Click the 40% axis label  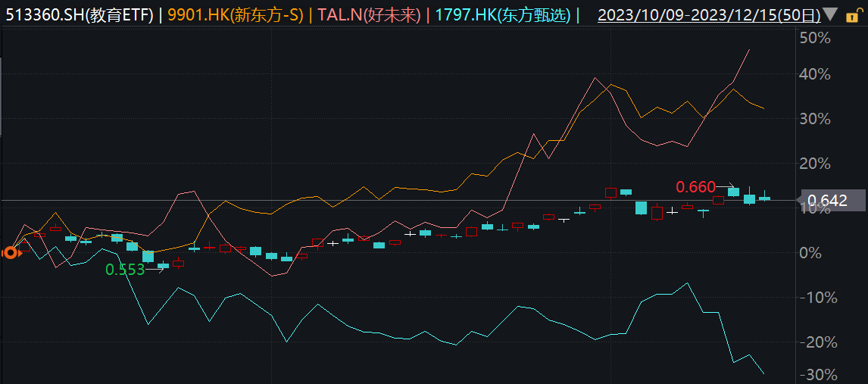pyautogui.click(x=815, y=74)
